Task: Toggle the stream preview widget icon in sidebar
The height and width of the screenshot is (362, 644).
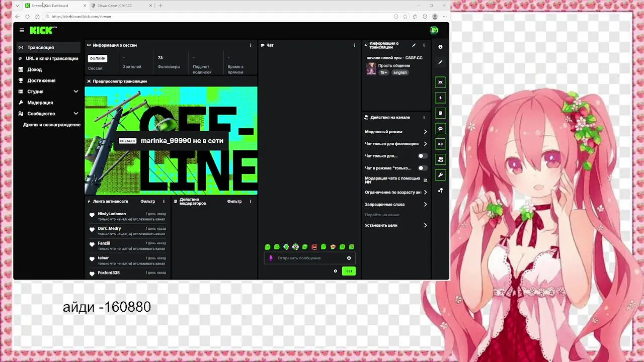Action: tap(440, 82)
